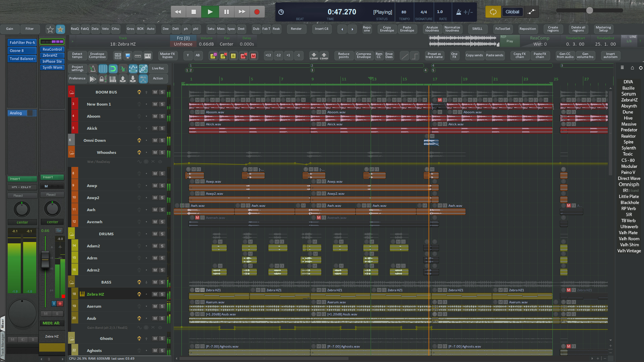Screen dimensions: 644x362
Task: Select Valh Vintage from plugin list
Action: (629, 251)
